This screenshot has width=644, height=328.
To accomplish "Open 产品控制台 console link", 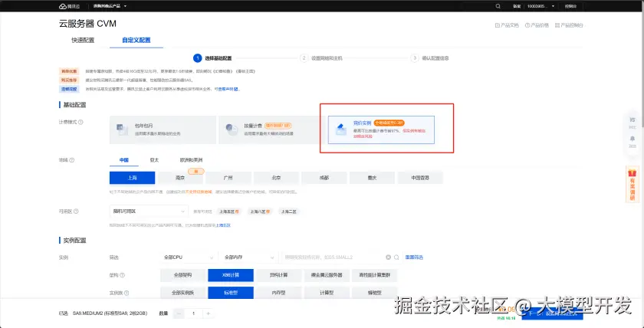I will point(569,25).
